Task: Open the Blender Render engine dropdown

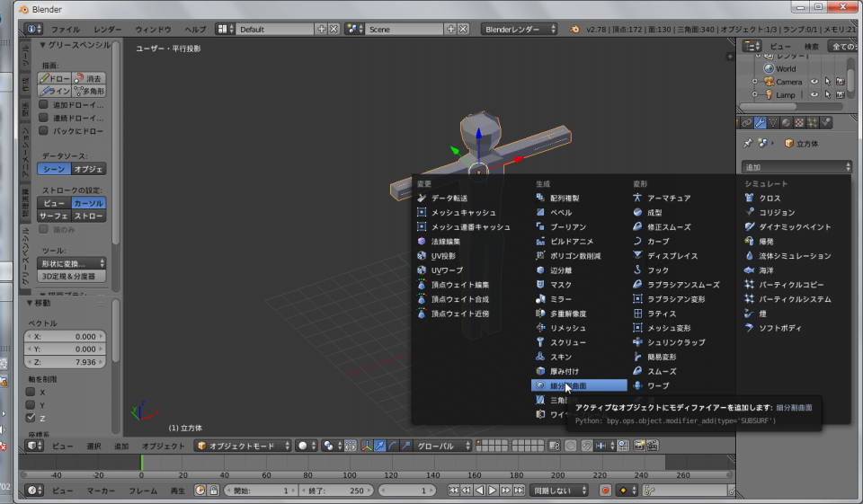Action: [x=519, y=29]
